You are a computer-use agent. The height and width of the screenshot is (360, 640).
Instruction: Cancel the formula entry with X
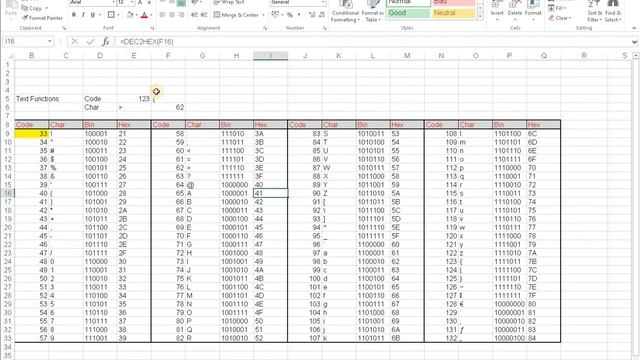75,42
